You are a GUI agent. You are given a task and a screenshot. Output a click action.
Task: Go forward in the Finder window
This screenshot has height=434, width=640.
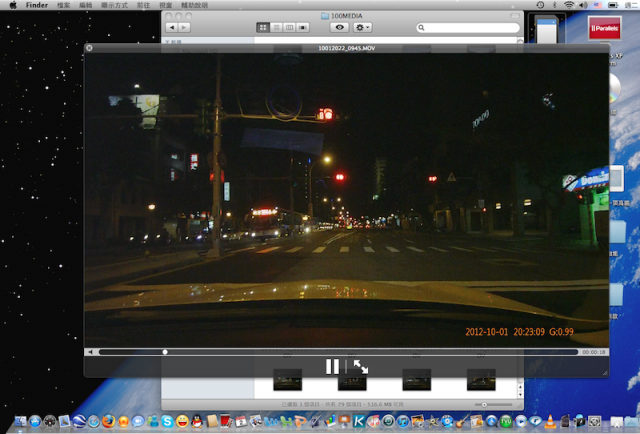184,27
